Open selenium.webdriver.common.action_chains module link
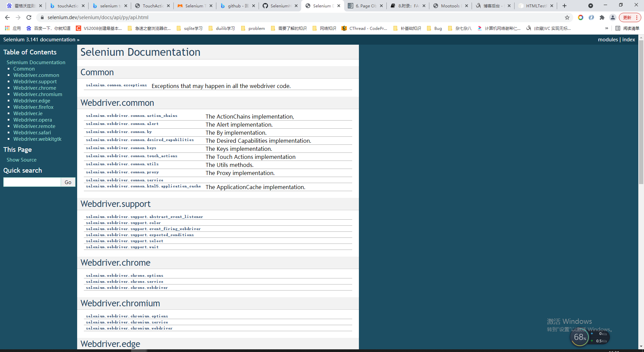The width and height of the screenshot is (644, 352). click(x=131, y=116)
